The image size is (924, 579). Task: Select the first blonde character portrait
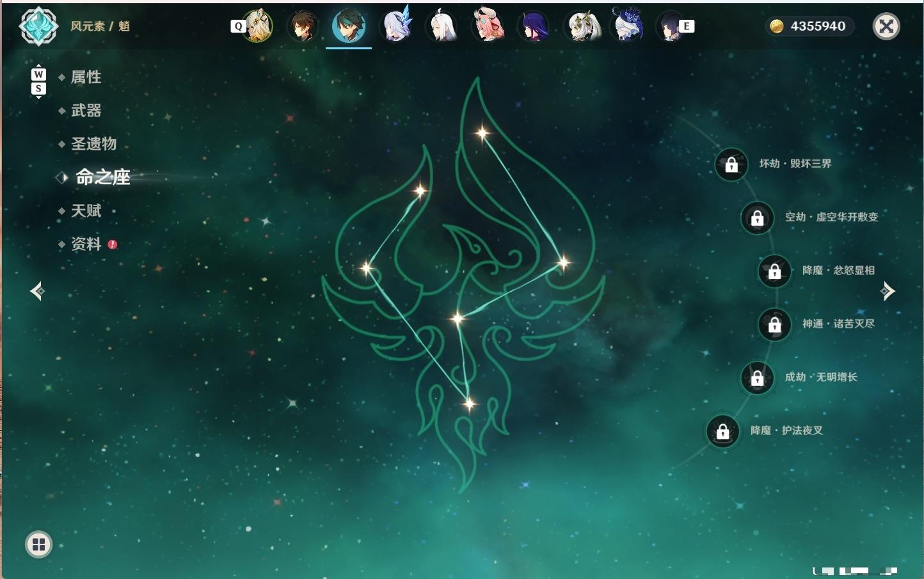(x=257, y=26)
